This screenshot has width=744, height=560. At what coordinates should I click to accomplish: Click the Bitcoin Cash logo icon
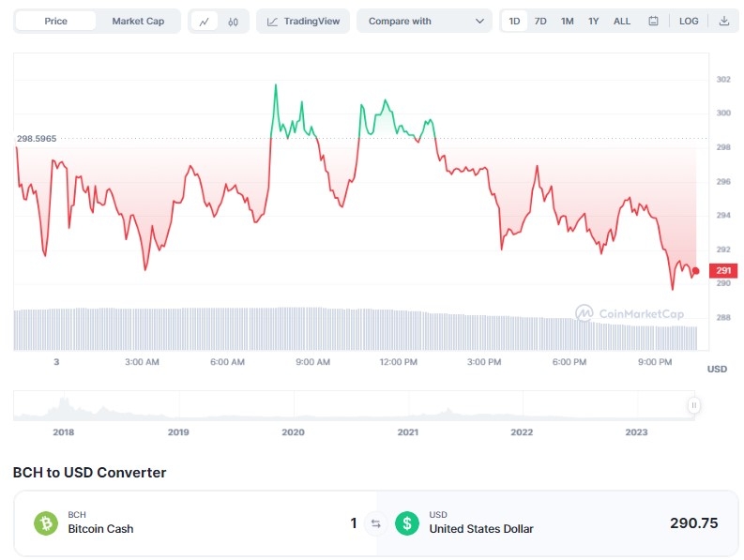click(x=46, y=523)
